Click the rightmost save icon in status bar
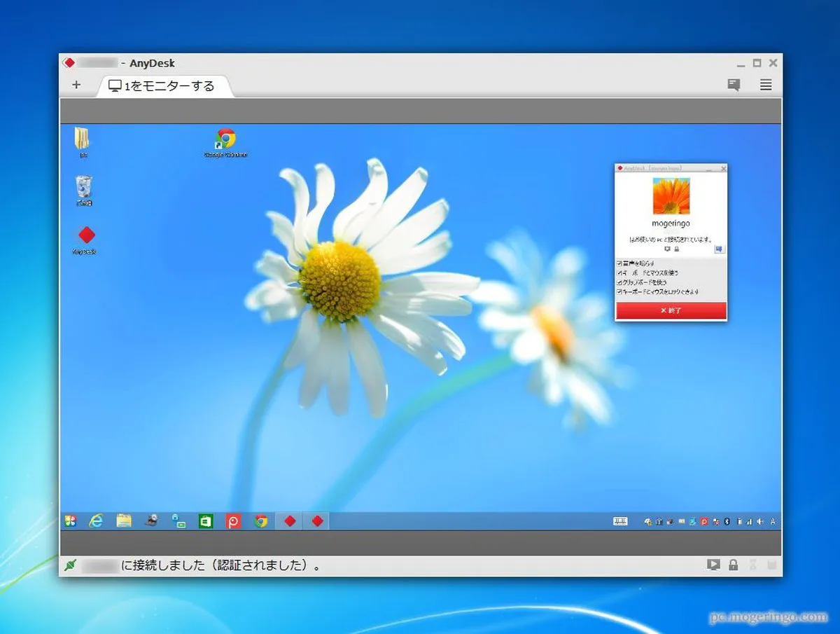The width and height of the screenshot is (840, 634). [x=772, y=565]
